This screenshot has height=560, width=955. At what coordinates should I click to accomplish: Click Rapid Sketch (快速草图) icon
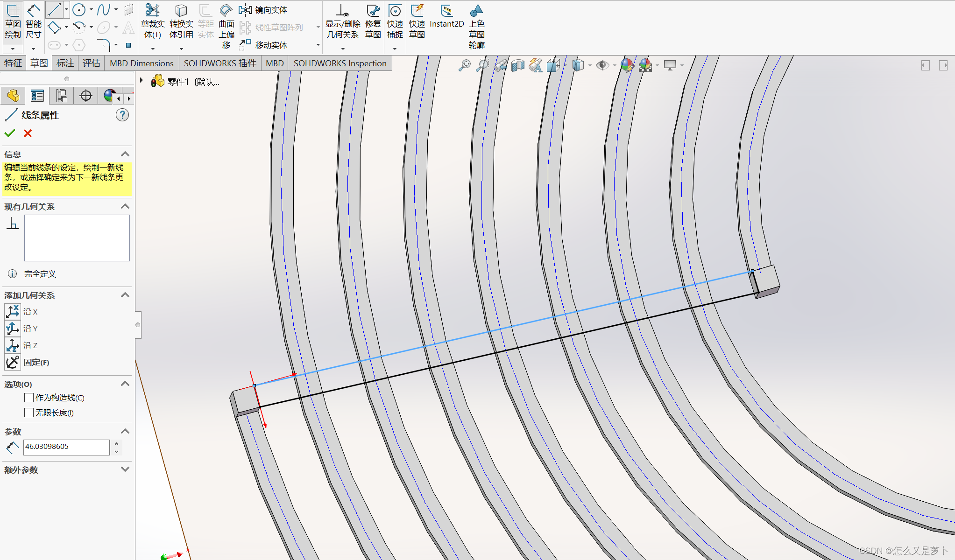coord(417,10)
